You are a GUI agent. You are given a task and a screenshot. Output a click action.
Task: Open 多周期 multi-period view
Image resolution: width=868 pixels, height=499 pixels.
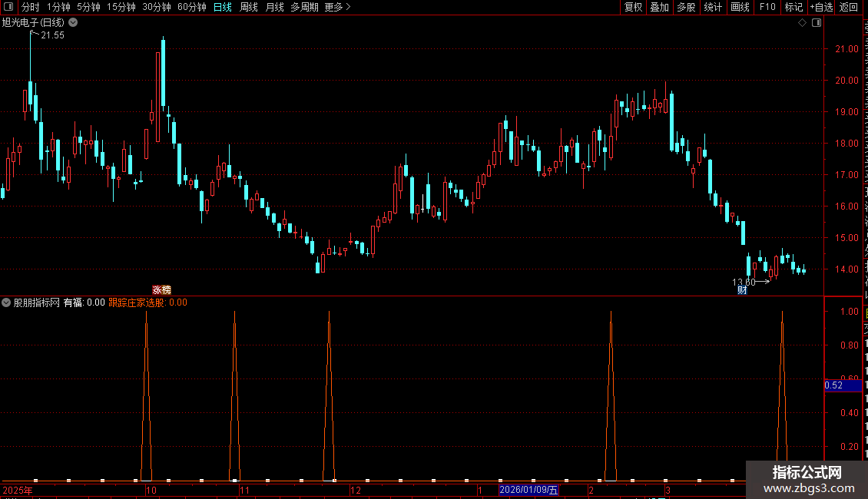304,7
